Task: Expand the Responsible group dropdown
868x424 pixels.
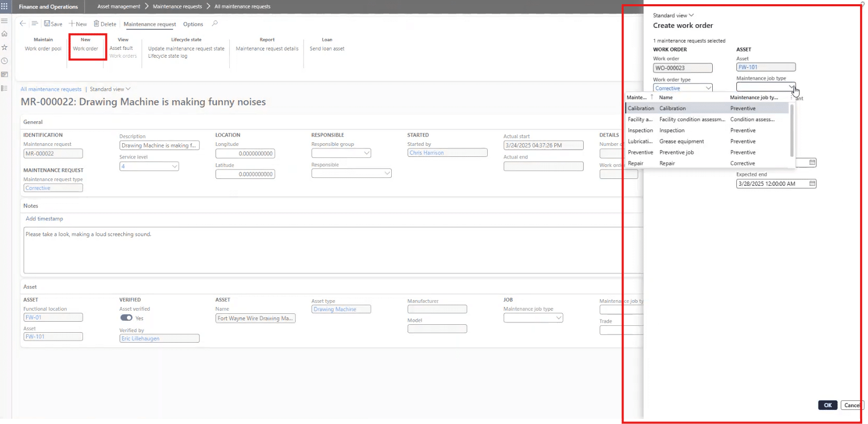Action: click(367, 153)
